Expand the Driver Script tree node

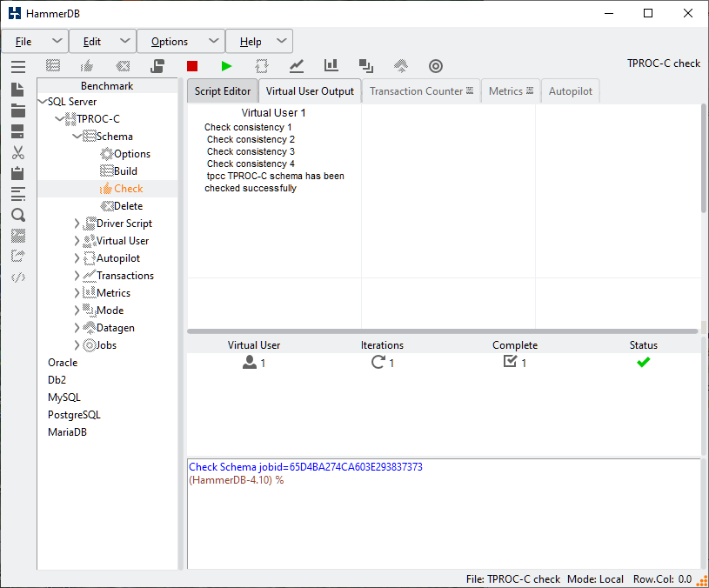77,224
